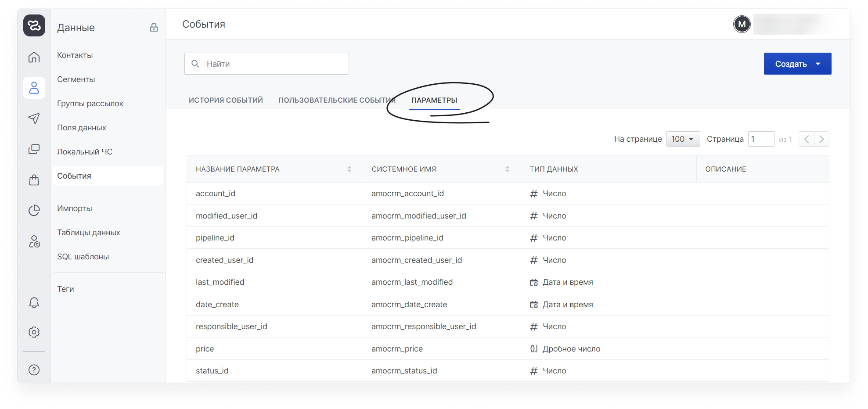The image size is (868, 409).
Task: Click system name amocrm_status_id
Action: pos(404,371)
